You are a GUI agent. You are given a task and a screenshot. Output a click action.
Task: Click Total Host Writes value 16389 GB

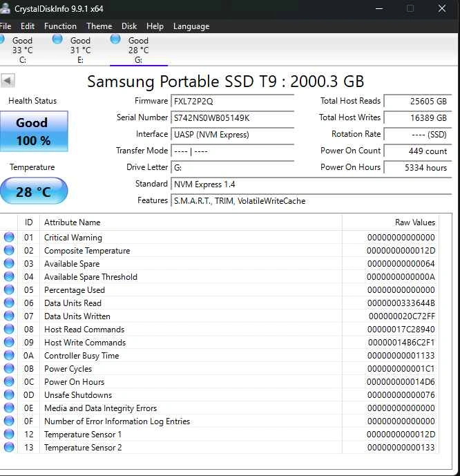[x=418, y=117]
